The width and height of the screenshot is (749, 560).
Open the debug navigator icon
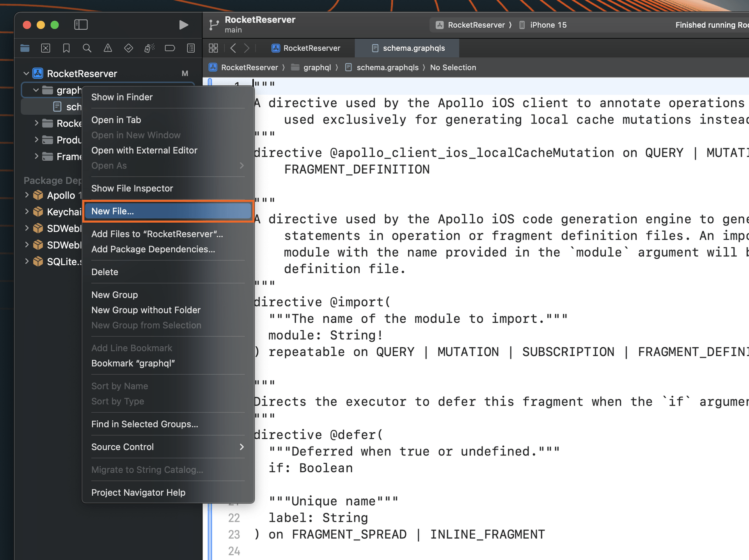click(x=149, y=48)
